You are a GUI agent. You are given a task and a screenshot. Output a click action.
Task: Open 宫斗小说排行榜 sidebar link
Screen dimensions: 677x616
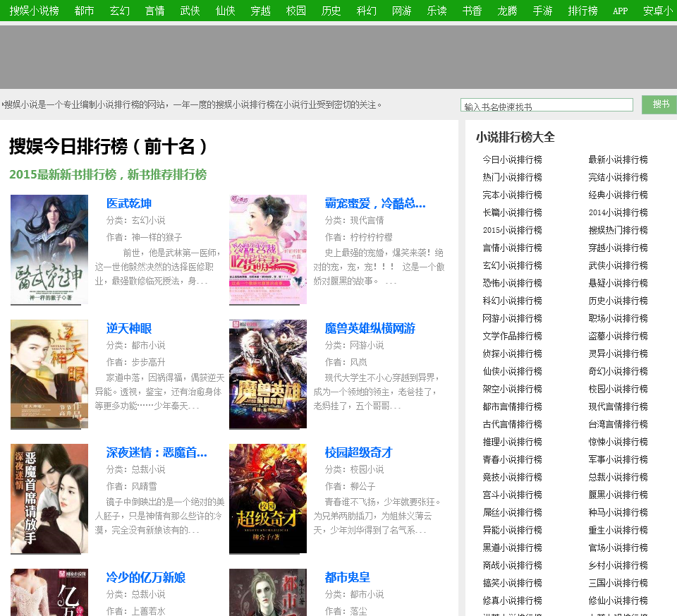[512, 495]
